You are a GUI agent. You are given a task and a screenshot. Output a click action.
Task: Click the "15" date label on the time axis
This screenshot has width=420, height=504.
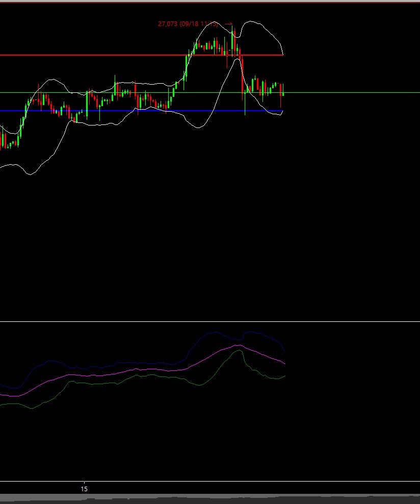point(85,489)
